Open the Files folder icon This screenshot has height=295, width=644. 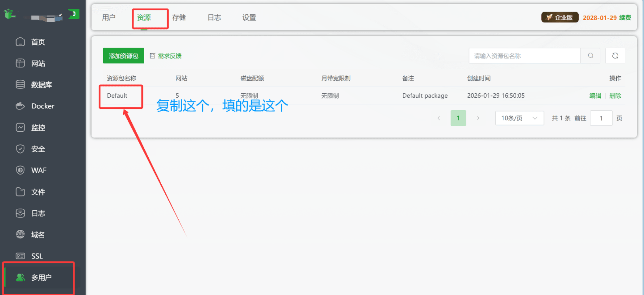[x=20, y=192]
